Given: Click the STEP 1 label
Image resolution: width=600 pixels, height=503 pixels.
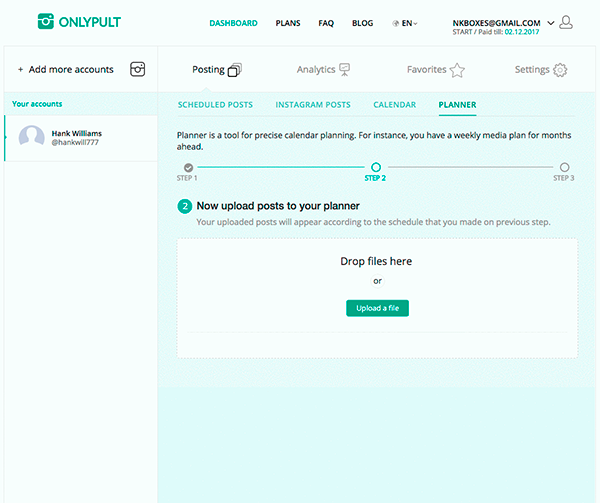Looking at the screenshot, I should coord(187,178).
